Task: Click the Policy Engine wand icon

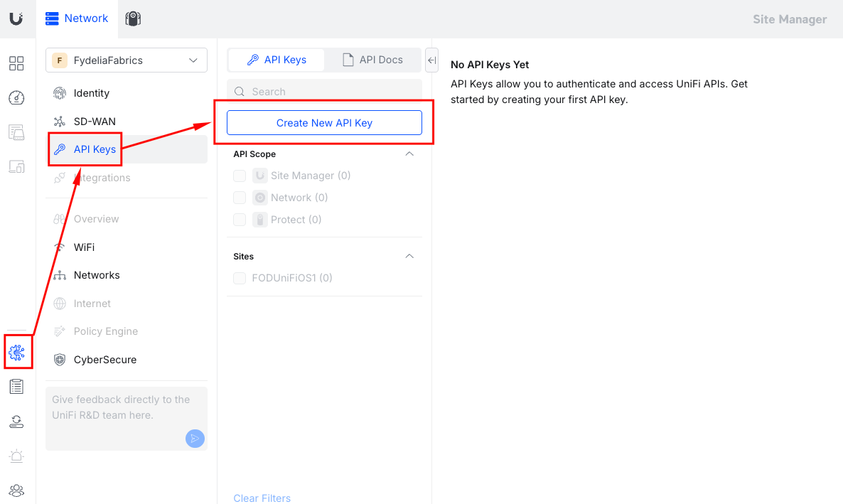Action: (60, 331)
